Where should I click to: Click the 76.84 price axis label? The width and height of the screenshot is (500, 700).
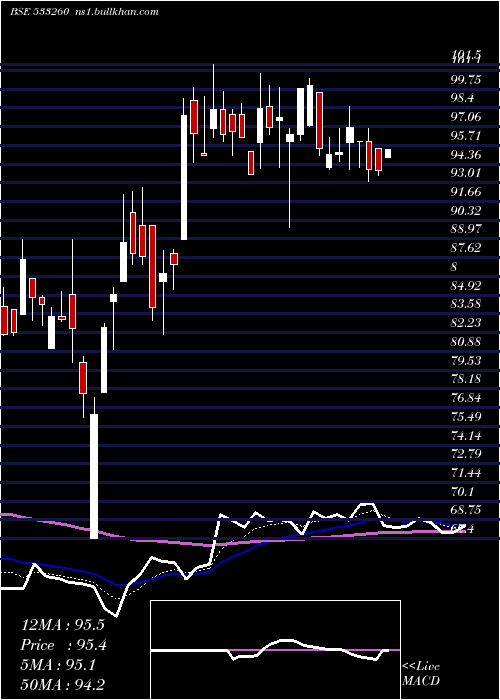coord(466,398)
